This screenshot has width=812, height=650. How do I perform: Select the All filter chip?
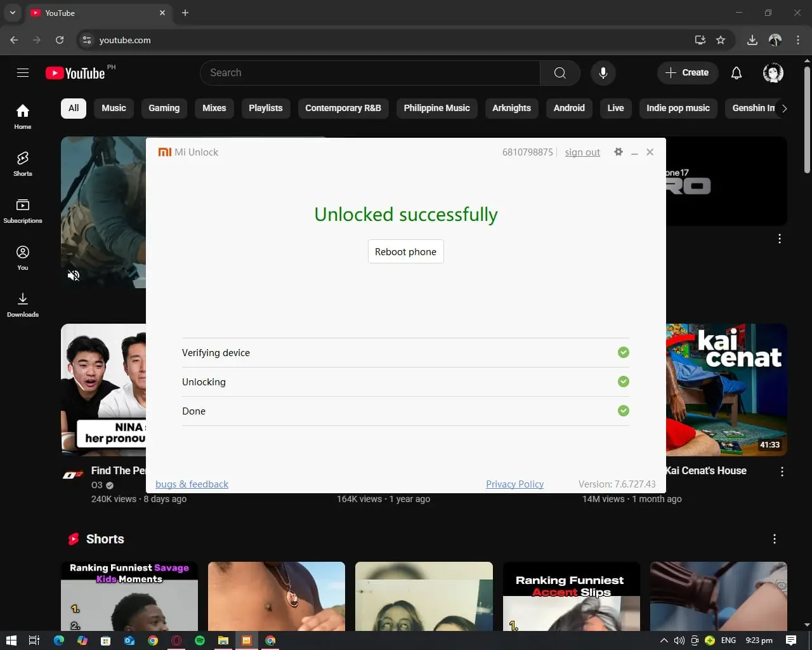tap(74, 108)
